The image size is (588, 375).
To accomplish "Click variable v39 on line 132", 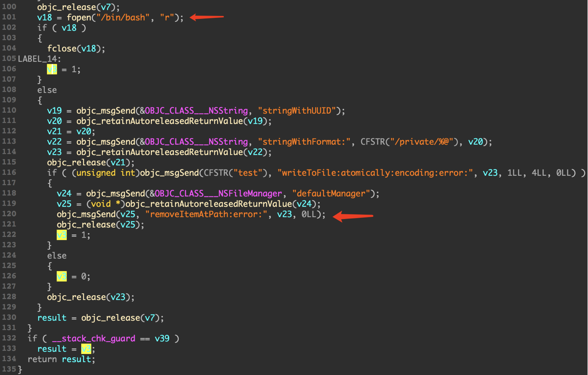I will pos(162,338).
